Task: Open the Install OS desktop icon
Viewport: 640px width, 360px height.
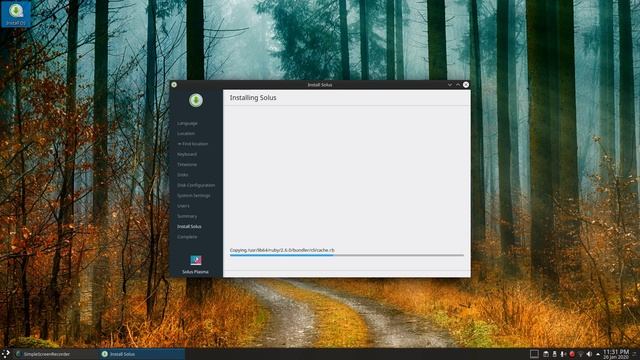Action: click(x=16, y=14)
